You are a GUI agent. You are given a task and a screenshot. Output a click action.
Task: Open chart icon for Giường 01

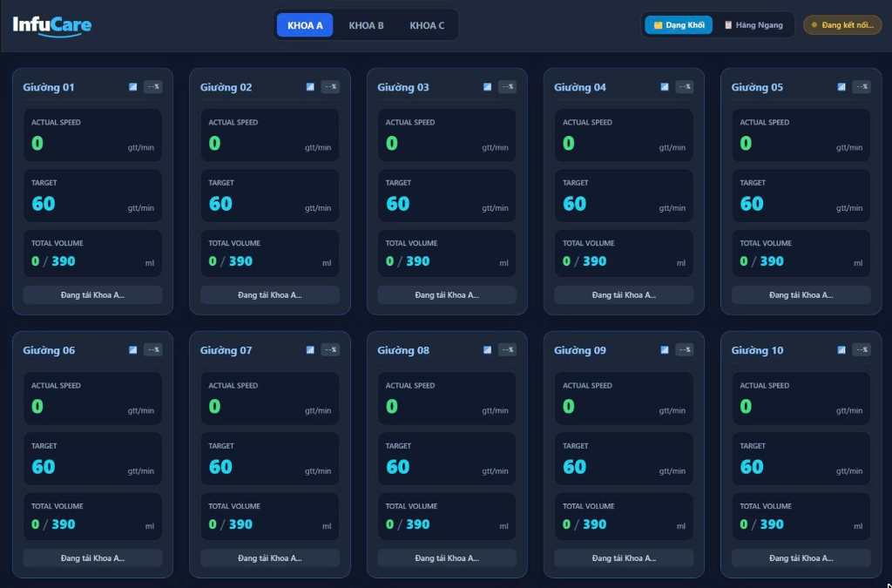[x=132, y=87]
